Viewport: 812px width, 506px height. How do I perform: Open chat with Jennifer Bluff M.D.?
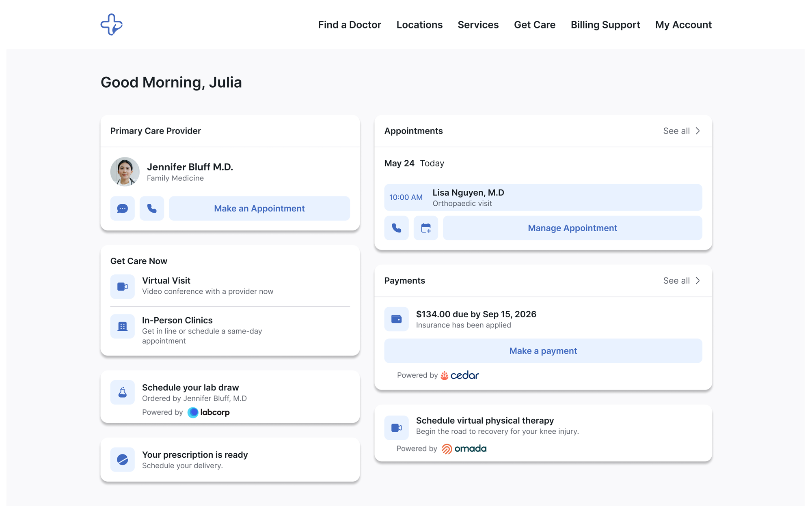(122, 208)
